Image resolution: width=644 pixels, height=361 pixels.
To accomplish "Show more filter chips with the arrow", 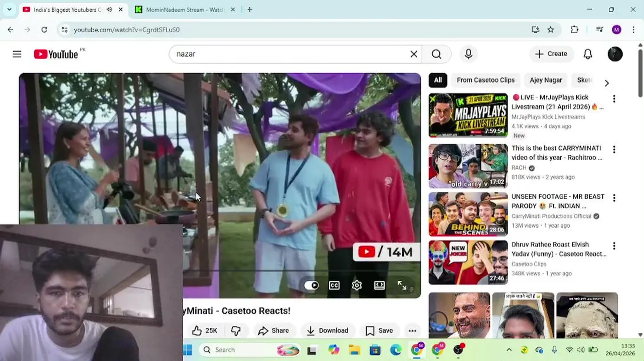I will tap(606, 83).
